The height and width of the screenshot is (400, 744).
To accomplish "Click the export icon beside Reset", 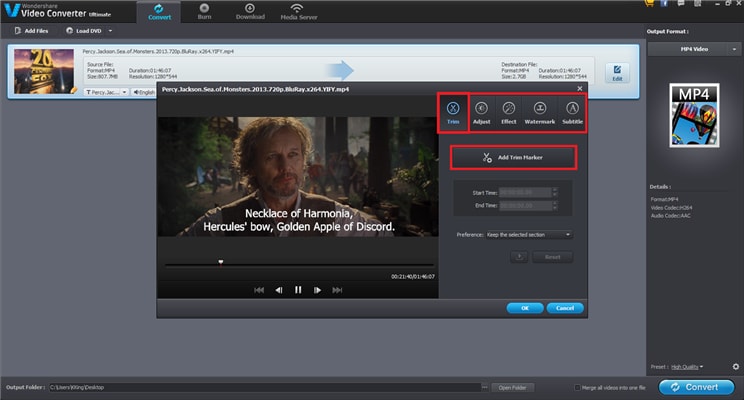I will coord(519,257).
